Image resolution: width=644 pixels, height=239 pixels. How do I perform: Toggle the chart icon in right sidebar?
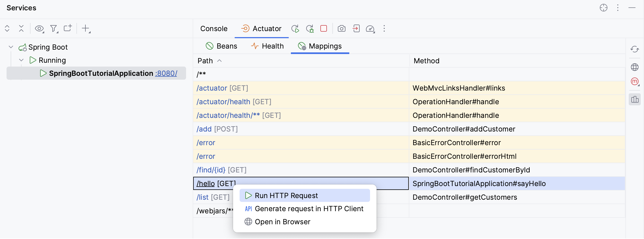(635, 99)
